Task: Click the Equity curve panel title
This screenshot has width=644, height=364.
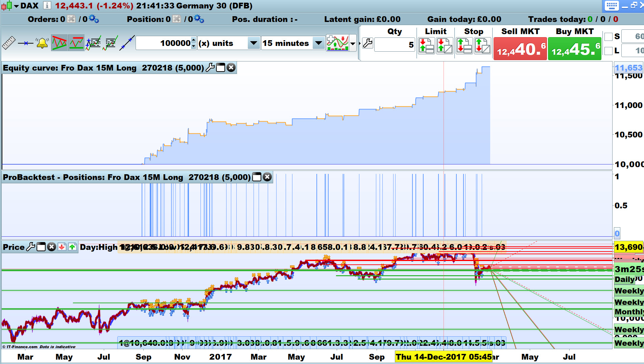Action: click(x=103, y=68)
